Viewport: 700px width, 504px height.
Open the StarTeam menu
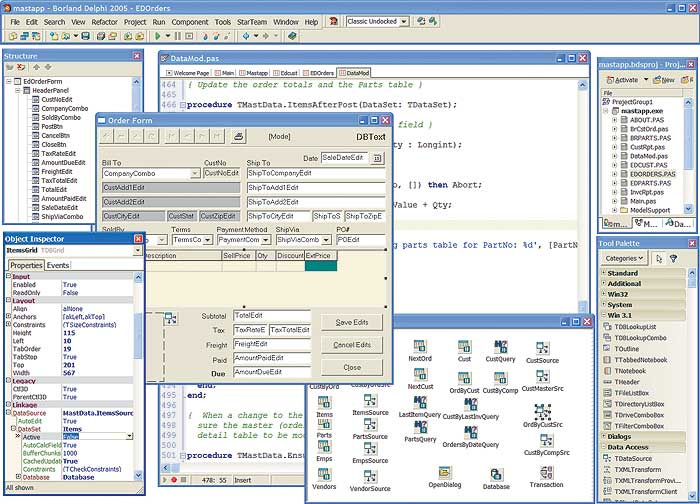252,22
